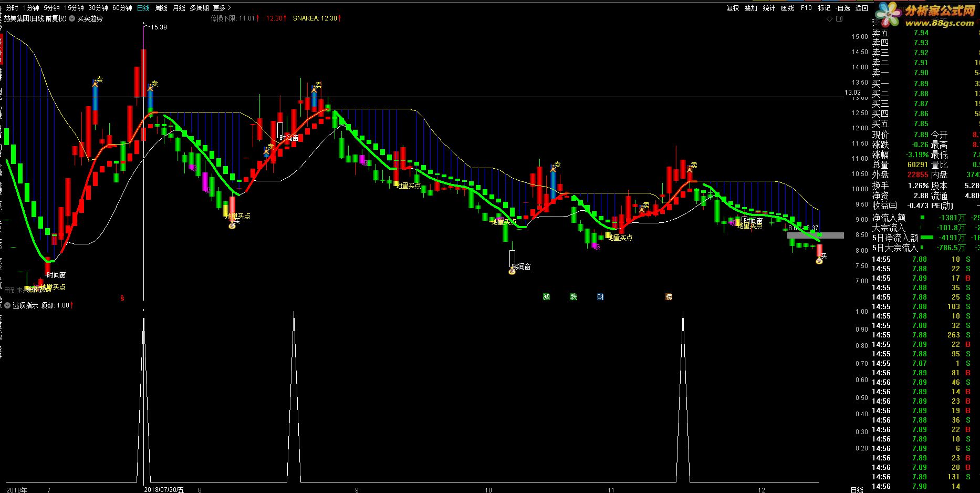This screenshot has height=493, width=980.
Task: Click the 涨幅 value -3.19%
Action: tap(917, 155)
